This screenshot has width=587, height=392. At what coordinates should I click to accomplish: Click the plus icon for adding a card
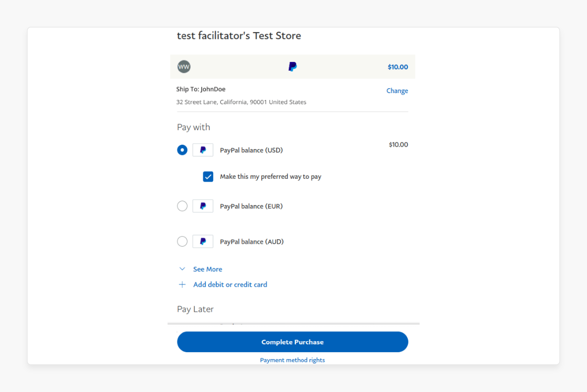click(182, 284)
